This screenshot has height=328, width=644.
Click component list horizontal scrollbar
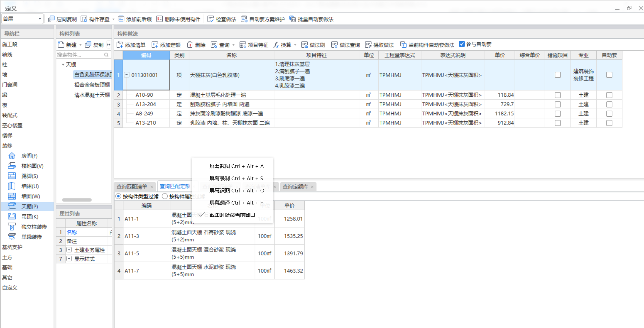coord(77,200)
